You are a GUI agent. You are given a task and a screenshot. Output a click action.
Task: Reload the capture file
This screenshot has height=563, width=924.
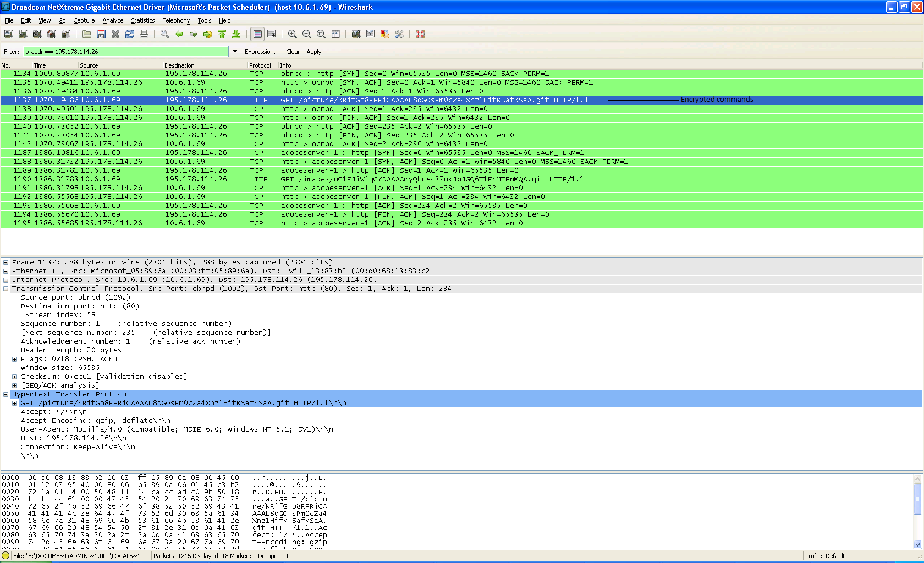130,34
